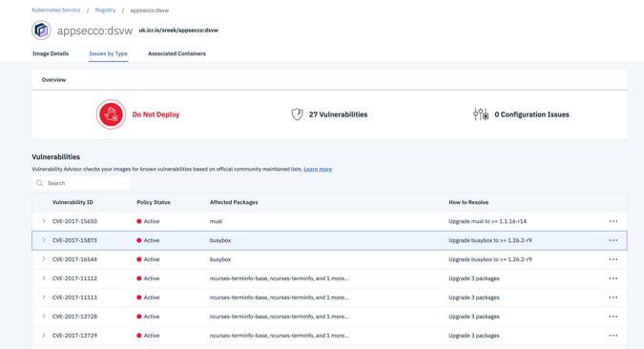Expand the CVE-2017-13728 row
The width and height of the screenshot is (644, 349).
coord(44,317)
